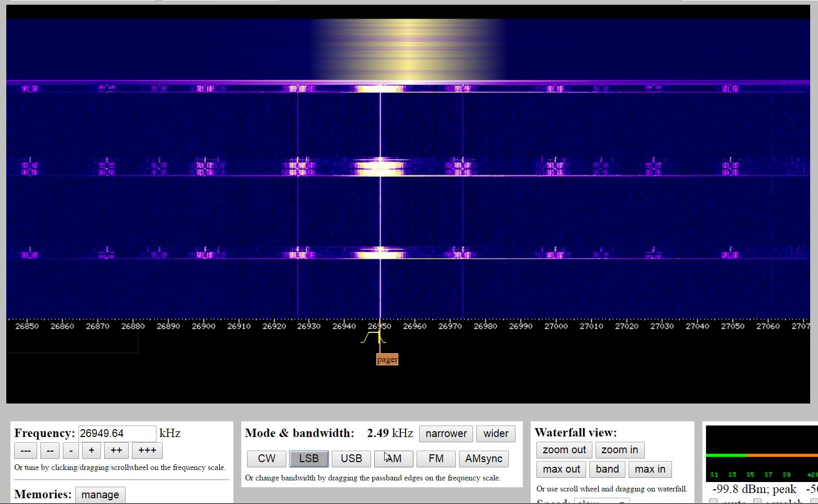Choose FM mode
Screen dimensions: 818x504
click(x=436, y=458)
